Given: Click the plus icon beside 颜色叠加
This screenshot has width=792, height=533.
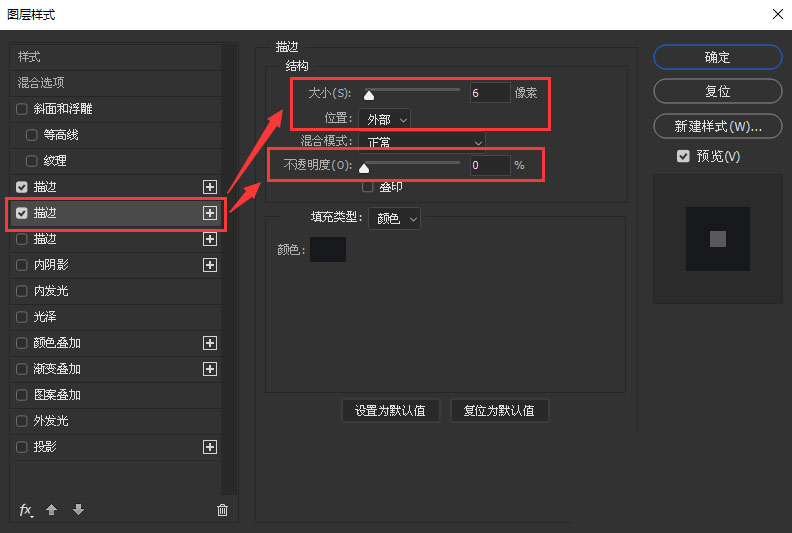Looking at the screenshot, I should (210, 343).
